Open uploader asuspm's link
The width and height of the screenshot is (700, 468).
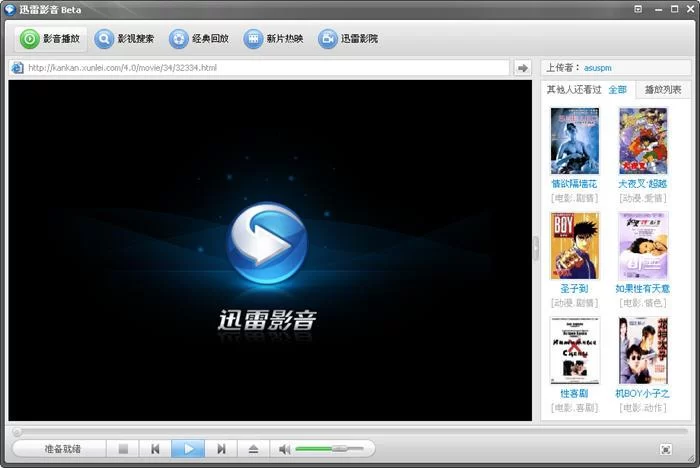[x=597, y=68]
